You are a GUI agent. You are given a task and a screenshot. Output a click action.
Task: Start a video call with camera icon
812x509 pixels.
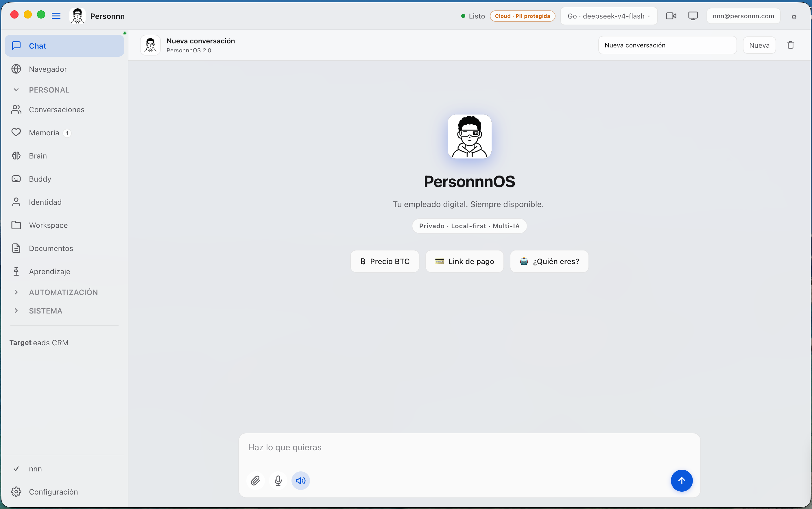[671, 16]
